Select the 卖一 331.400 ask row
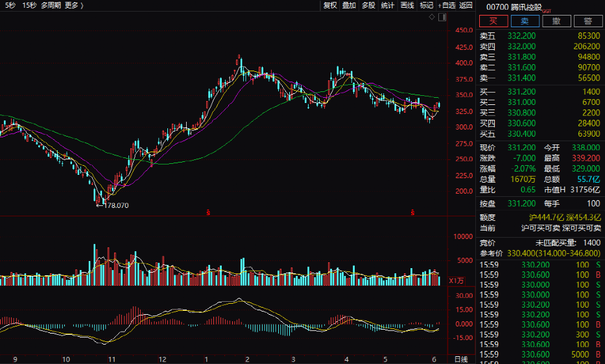Screen dimensions: 605x364 tap(540, 78)
